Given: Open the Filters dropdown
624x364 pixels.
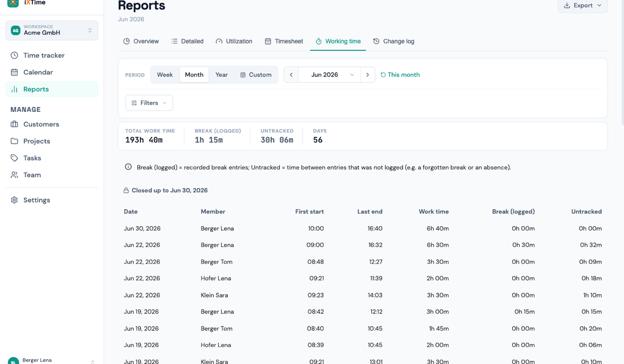Looking at the screenshot, I should point(149,103).
